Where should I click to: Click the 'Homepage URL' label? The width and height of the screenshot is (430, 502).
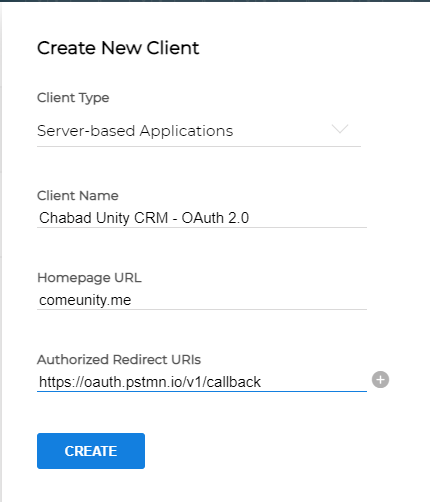[89, 278]
